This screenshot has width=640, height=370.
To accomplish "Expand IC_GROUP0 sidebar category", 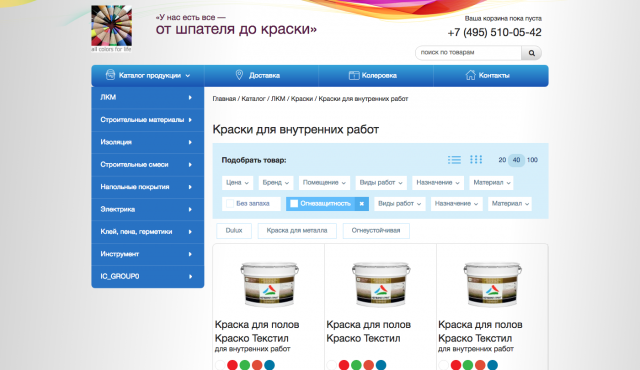I will click(x=147, y=277).
